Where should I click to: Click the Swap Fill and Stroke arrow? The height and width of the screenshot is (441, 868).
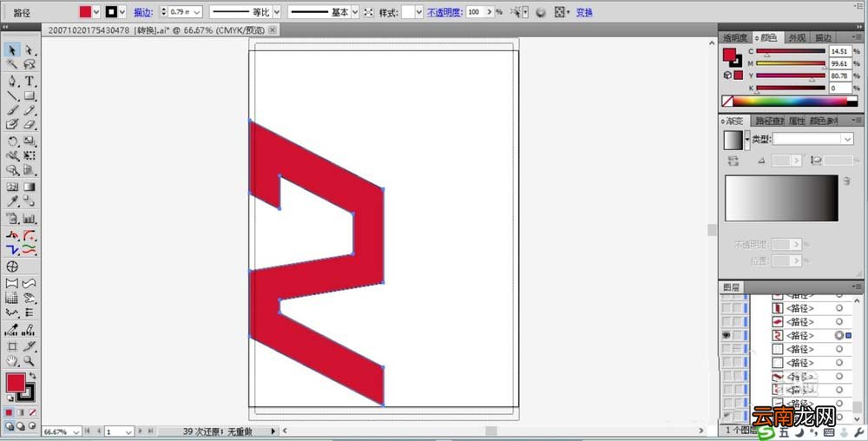point(32,376)
